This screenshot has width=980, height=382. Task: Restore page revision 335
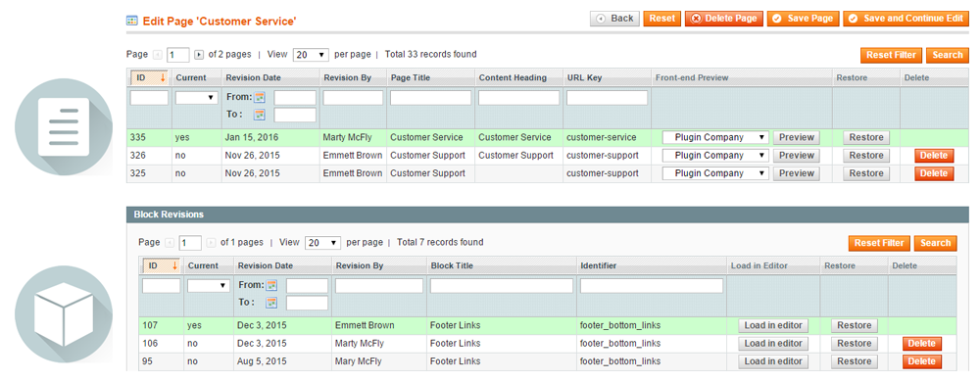(x=866, y=137)
